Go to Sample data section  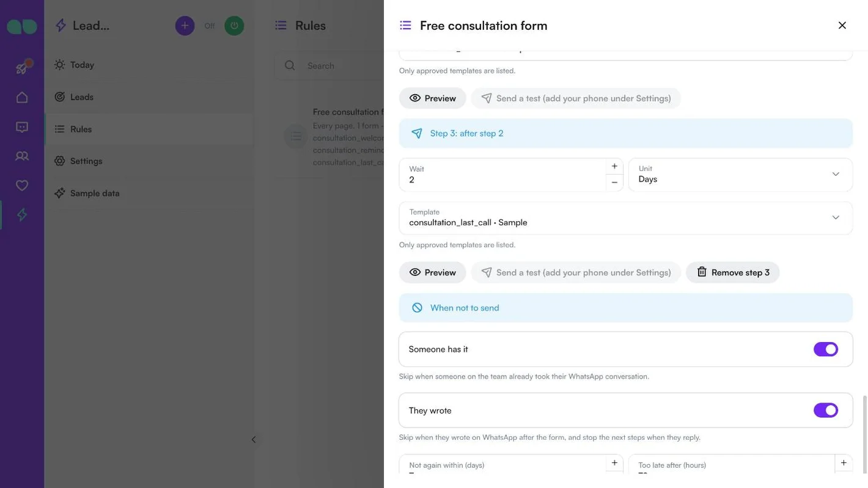coord(95,193)
